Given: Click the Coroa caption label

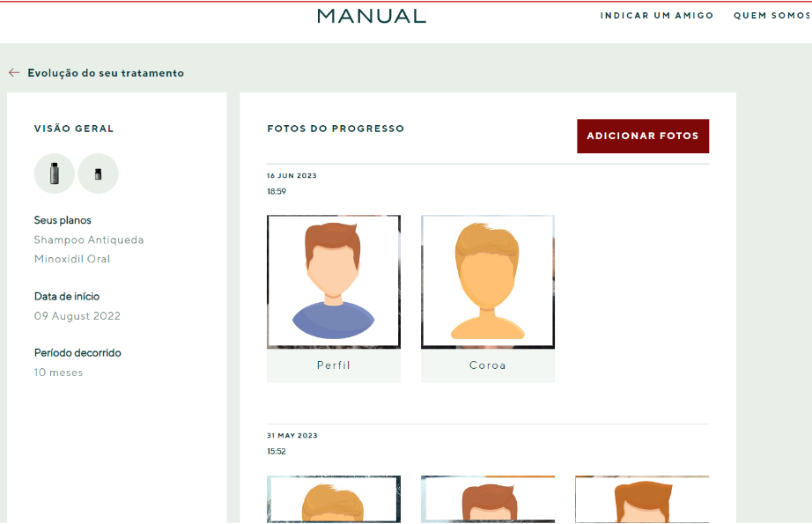Looking at the screenshot, I should click(x=488, y=365).
